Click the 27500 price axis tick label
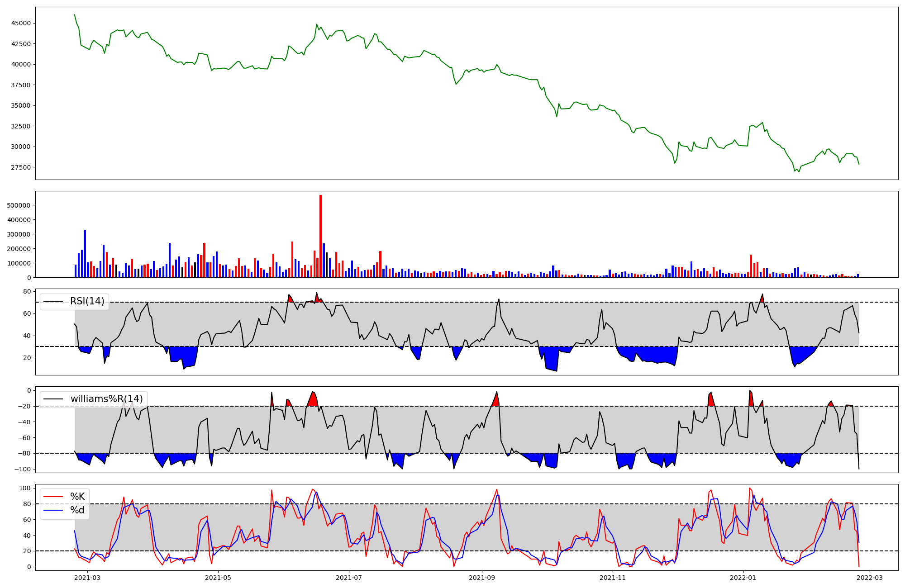The height and width of the screenshot is (588, 905). [x=21, y=167]
